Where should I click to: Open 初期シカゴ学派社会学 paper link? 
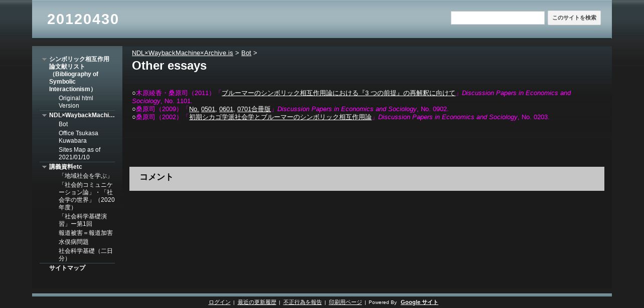(280, 117)
